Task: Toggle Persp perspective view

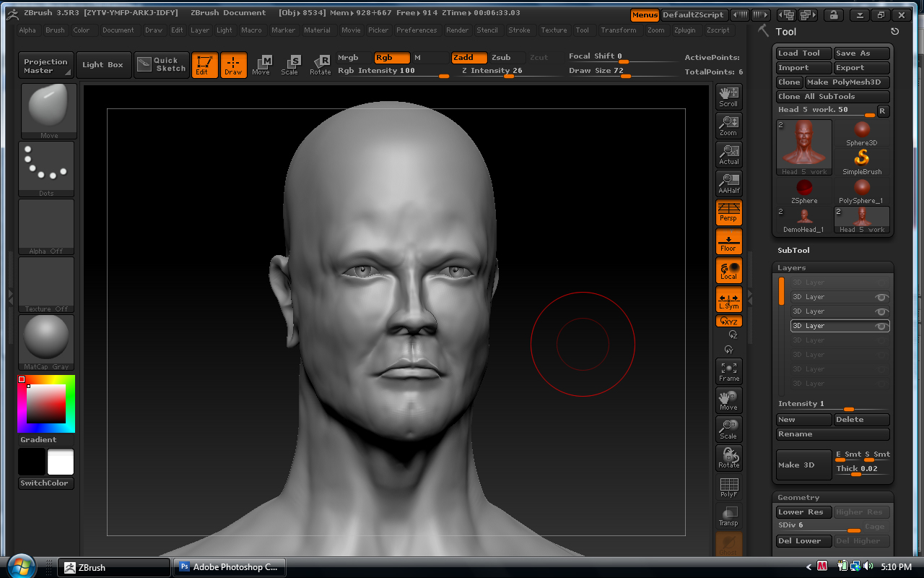Action: coord(728,212)
